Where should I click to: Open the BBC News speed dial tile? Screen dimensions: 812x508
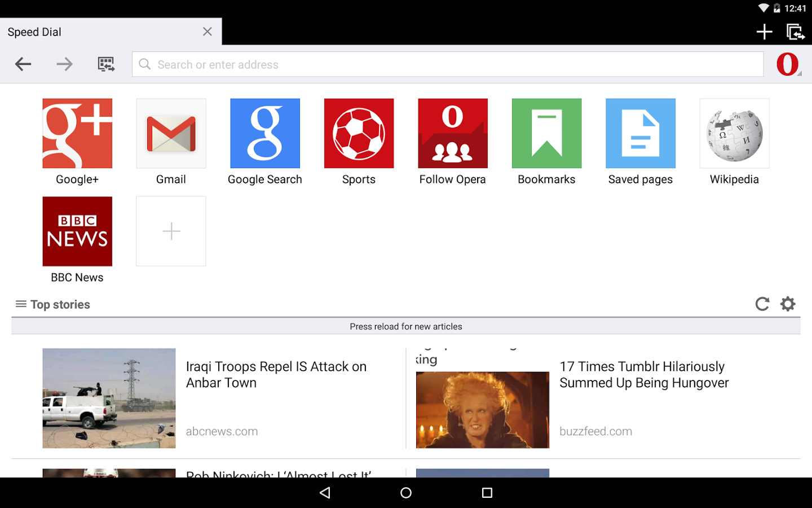[x=77, y=231]
